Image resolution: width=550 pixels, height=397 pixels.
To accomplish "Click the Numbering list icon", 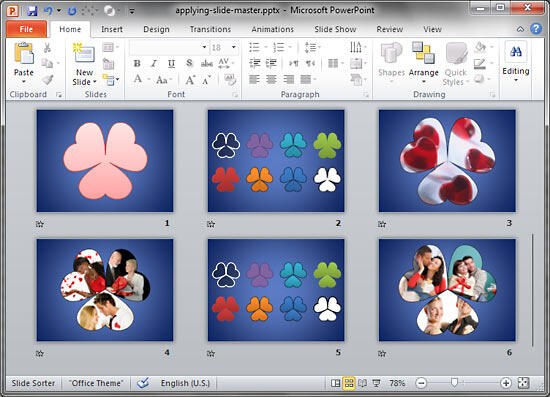I will click(x=279, y=47).
